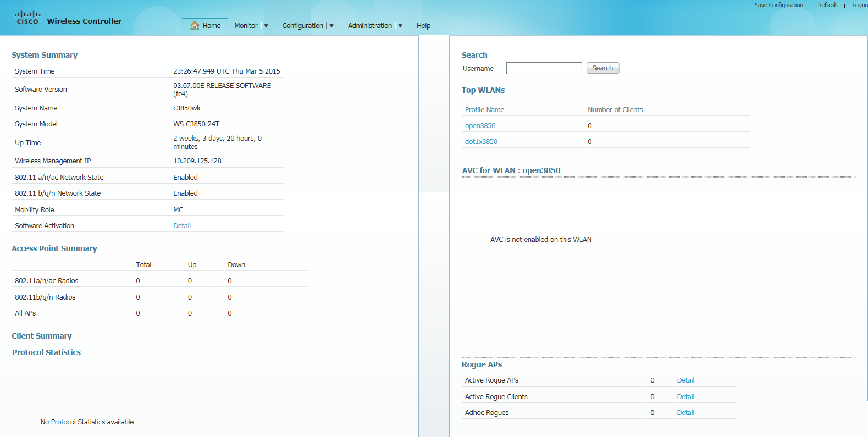Viewport: 868px width, 437px height.
Task: Click the 'Total' column header
Action: [x=143, y=265]
